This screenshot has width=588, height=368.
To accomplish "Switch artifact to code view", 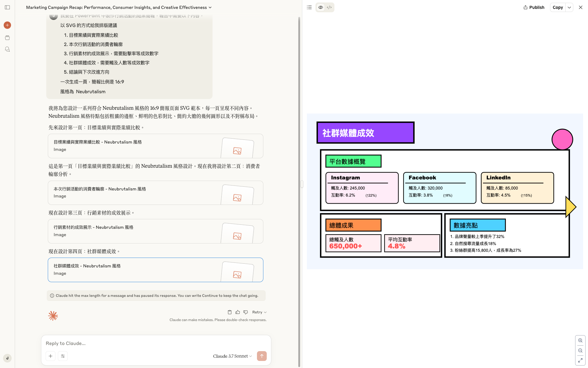I will 329,7.
